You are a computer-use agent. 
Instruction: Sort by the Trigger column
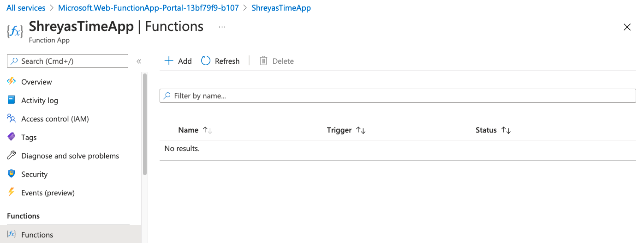pyautogui.click(x=346, y=130)
